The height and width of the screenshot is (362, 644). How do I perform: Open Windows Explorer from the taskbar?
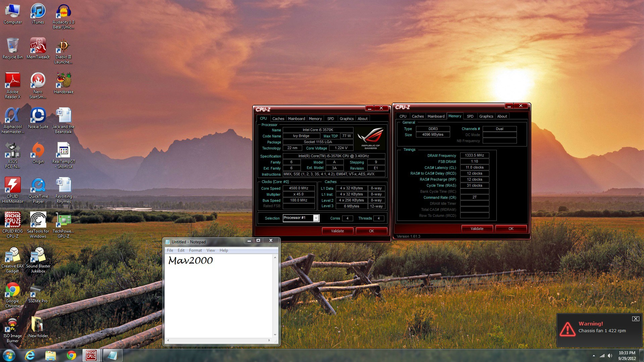51,355
